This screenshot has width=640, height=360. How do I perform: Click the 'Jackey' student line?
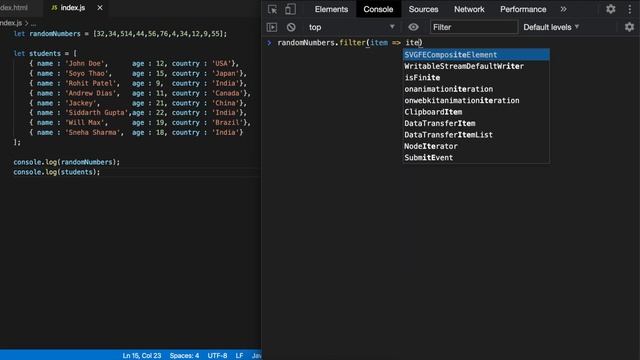coord(138,103)
